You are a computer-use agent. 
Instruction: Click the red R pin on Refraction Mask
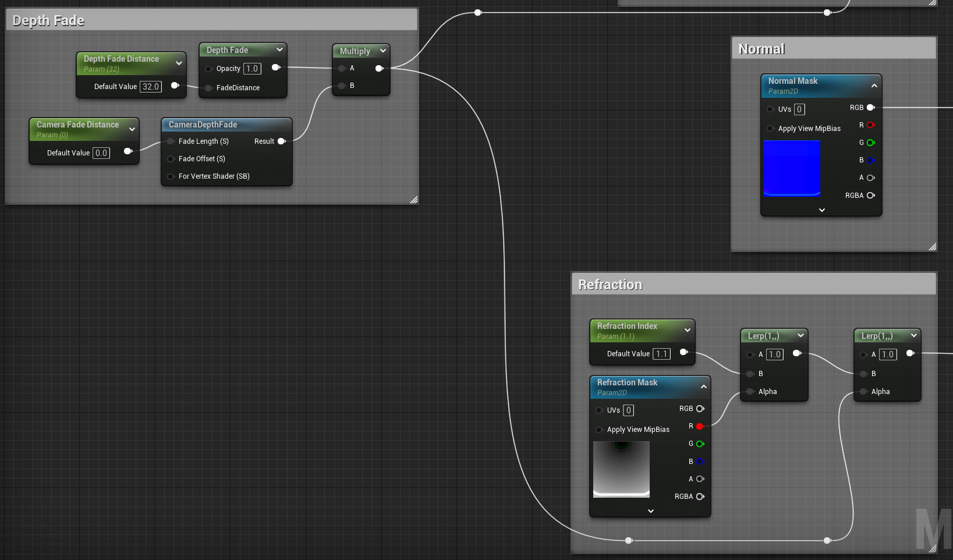click(x=700, y=426)
